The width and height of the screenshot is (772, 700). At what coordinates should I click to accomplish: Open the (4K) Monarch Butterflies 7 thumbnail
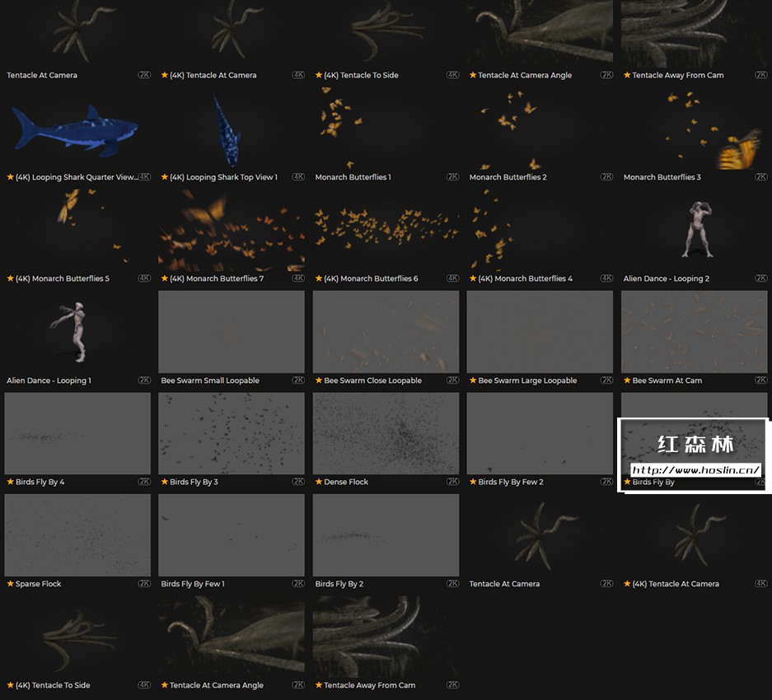[x=232, y=230]
